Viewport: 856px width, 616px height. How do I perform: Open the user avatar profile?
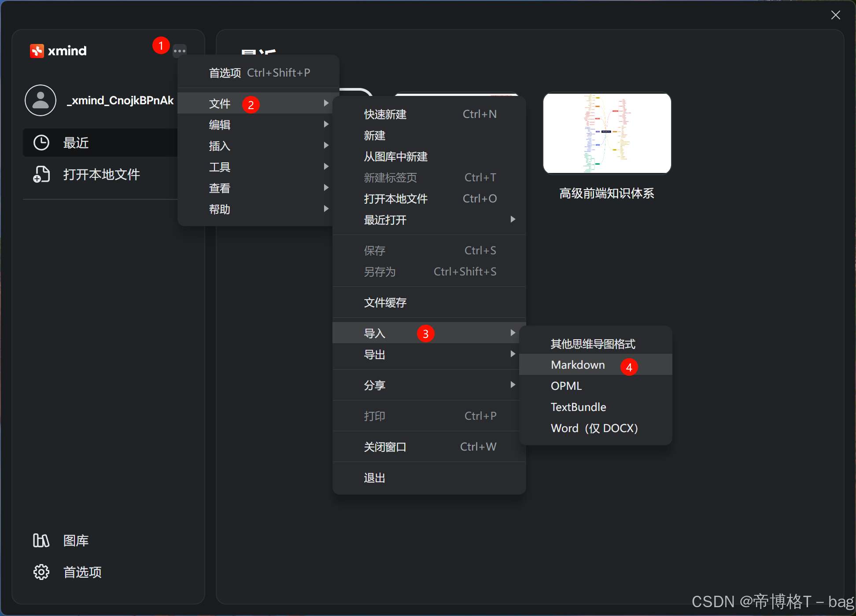click(40, 100)
